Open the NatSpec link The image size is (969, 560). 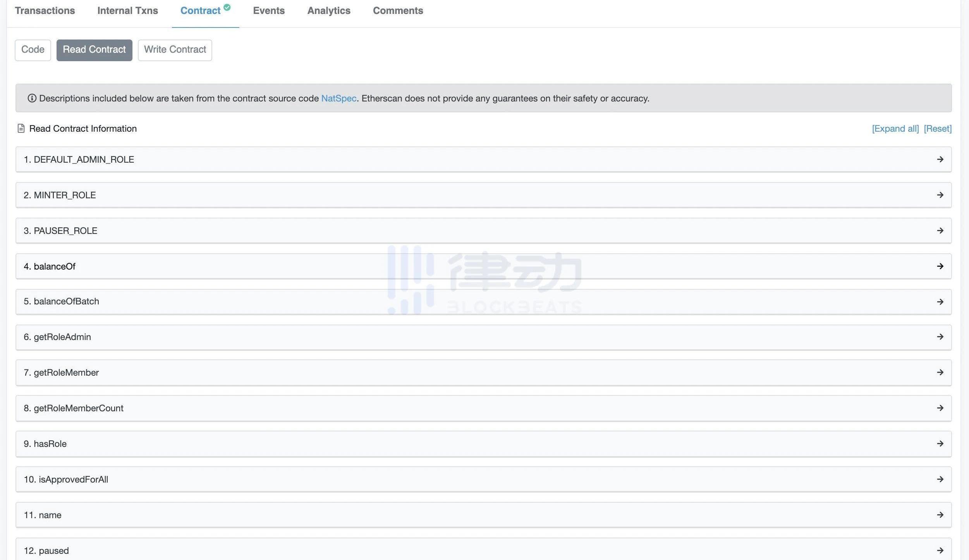pyautogui.click(x=338, y=98)
